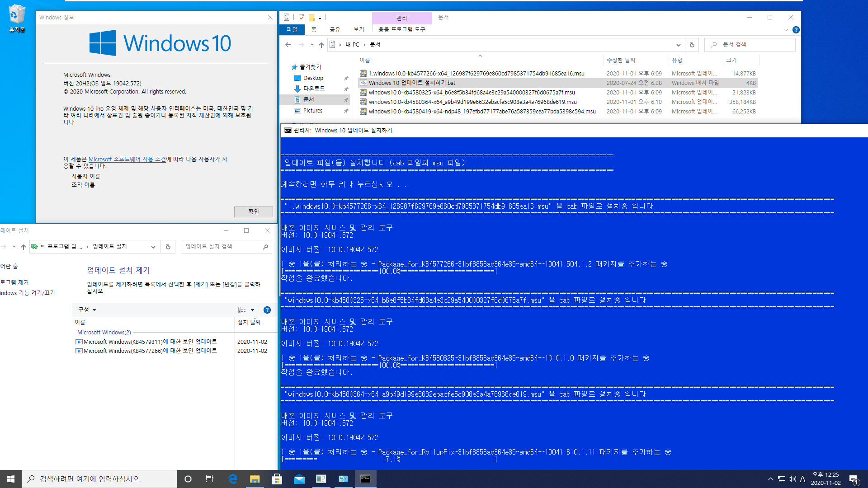
Task: Go up one folder in File Explorer
Action: pyautogui.click(x=321, y=45)
